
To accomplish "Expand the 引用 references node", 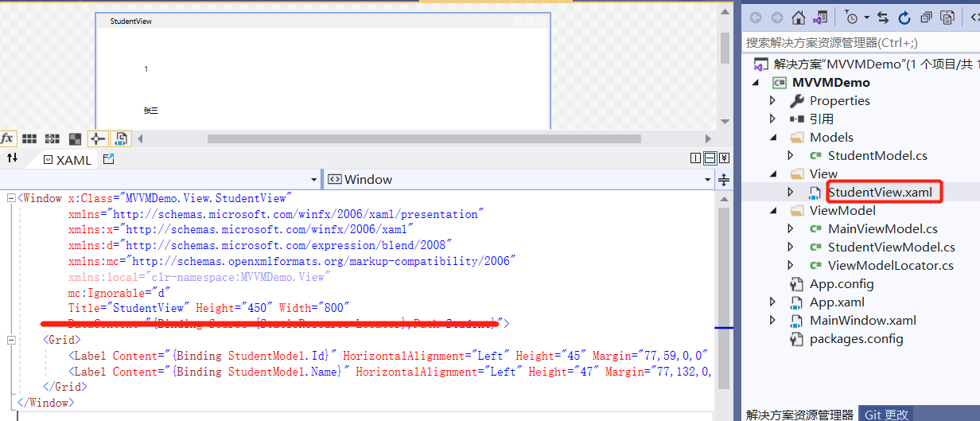I will [x=772, y=119].
